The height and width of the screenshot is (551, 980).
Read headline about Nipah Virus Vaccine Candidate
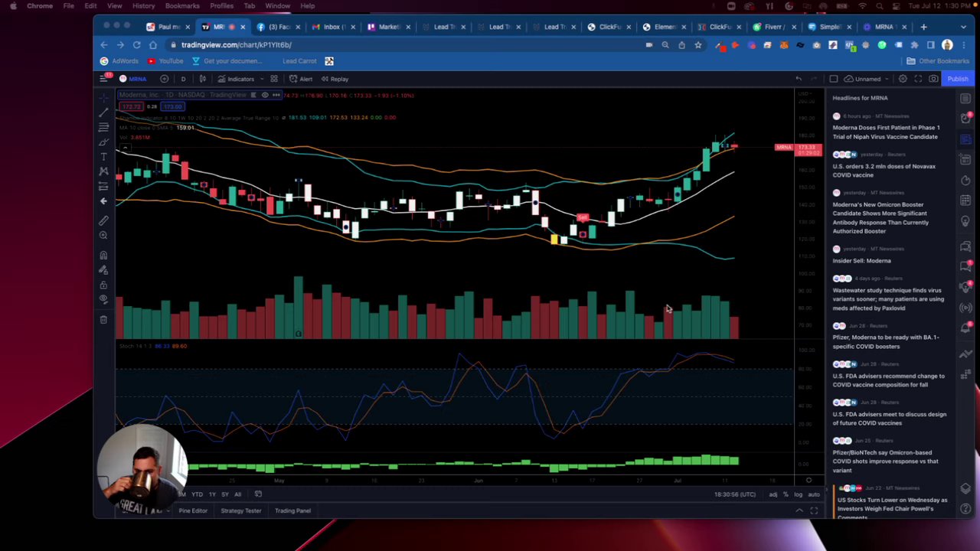click(886, 132)
